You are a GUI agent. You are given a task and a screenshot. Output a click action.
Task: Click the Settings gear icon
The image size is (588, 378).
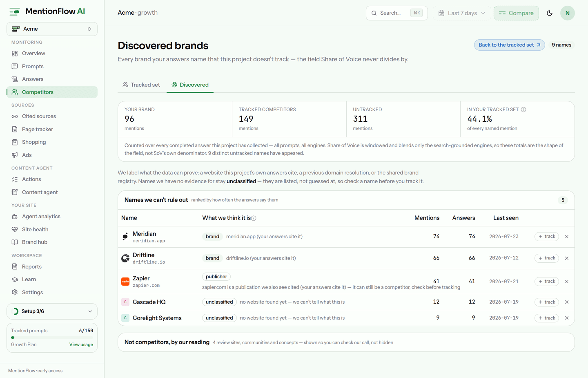(15, 292)
